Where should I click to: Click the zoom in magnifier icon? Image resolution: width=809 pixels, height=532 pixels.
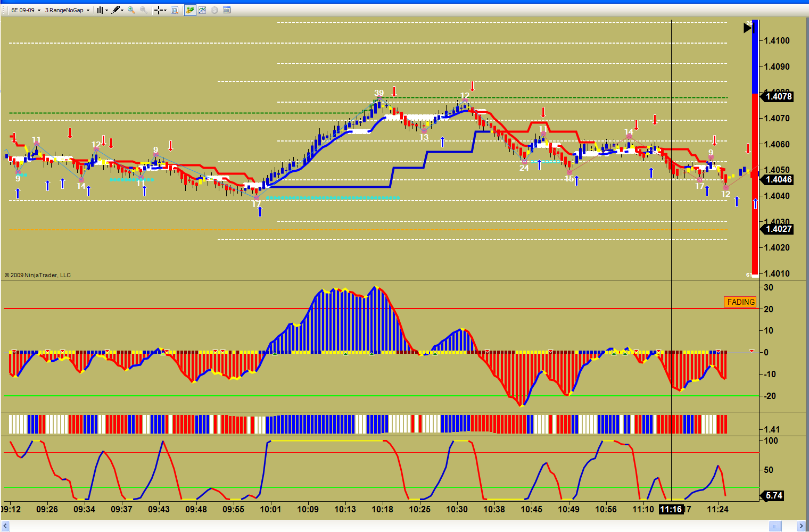(x=131, y=10)
